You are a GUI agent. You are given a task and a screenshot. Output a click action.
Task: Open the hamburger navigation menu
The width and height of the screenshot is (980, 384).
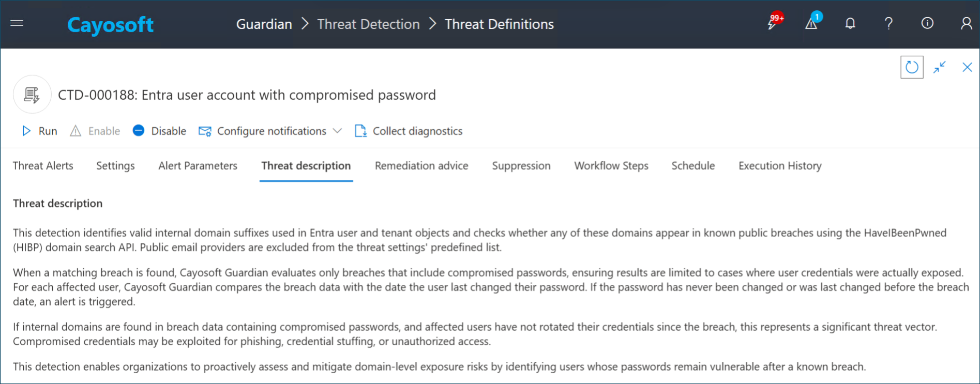[17, 23]
